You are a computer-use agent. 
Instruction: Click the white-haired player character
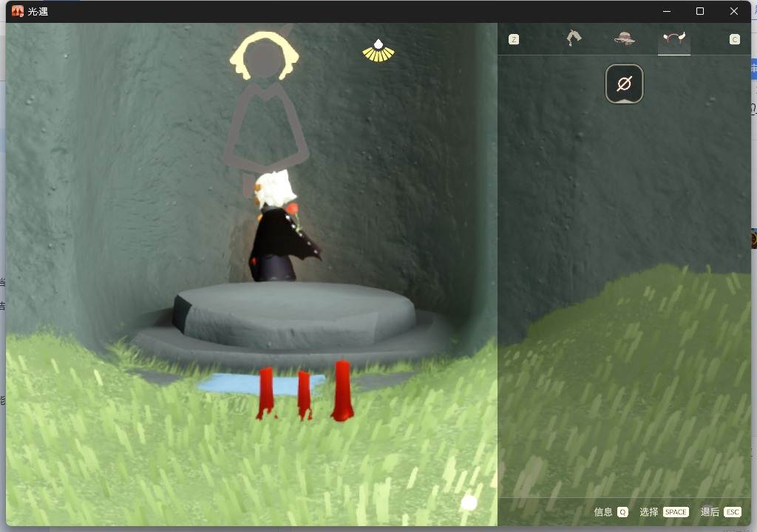282,226
